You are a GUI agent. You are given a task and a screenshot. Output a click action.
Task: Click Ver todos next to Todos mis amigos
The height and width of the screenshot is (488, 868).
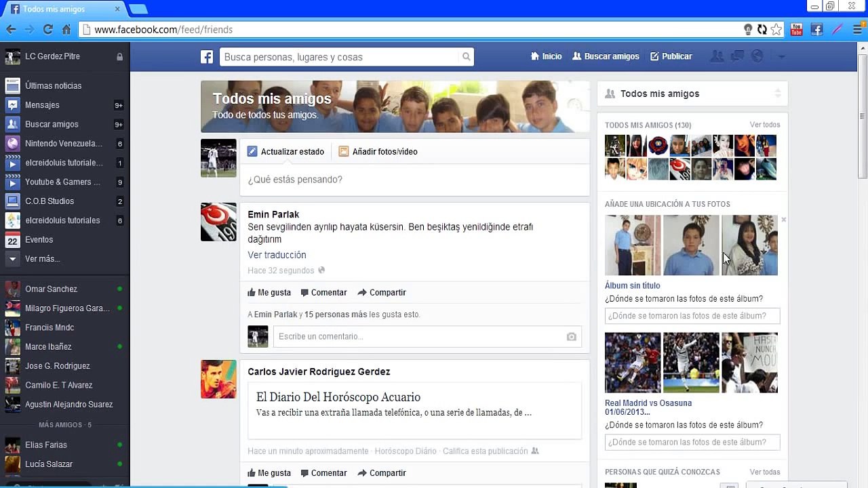coord(765,125)
